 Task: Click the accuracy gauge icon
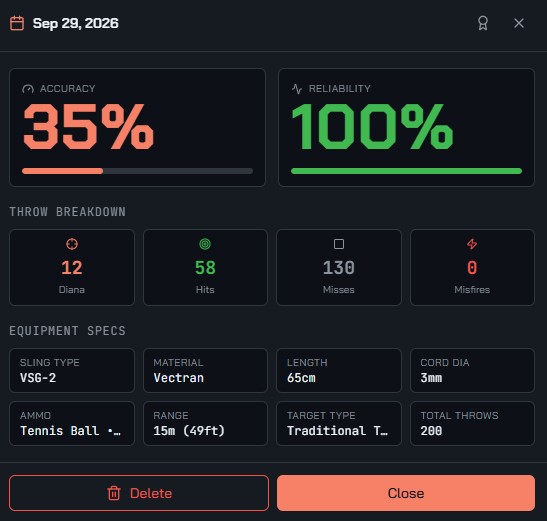pyautogui.click(x=28, y=89)
